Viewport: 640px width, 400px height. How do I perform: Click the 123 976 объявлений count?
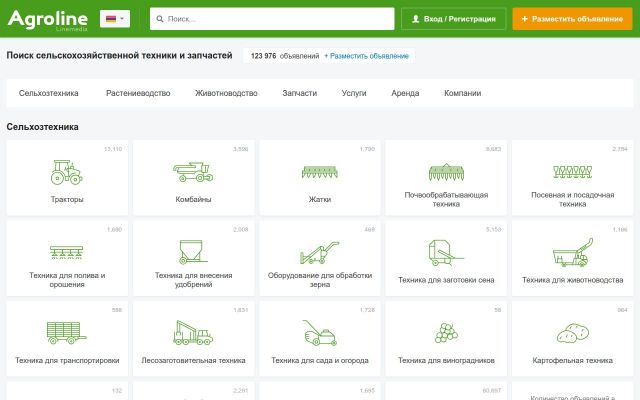pyautogui.click(x=285, y=56)
